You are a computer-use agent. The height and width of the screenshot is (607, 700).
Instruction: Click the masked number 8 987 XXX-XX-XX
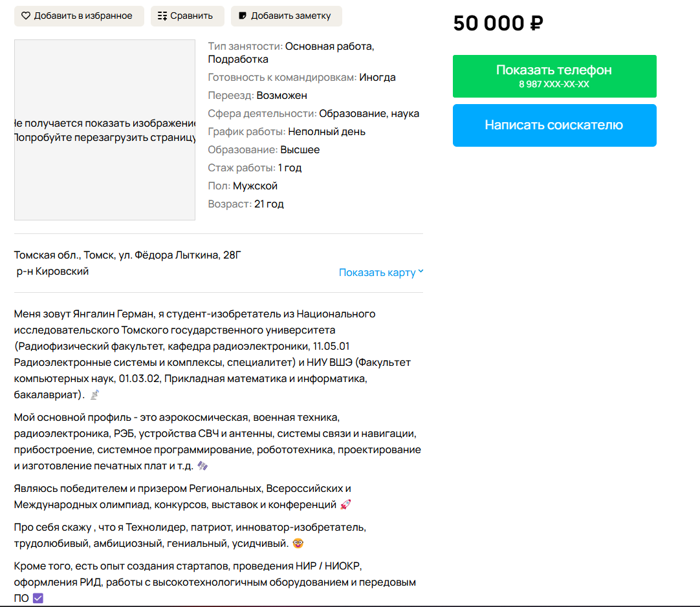[554, 85]
